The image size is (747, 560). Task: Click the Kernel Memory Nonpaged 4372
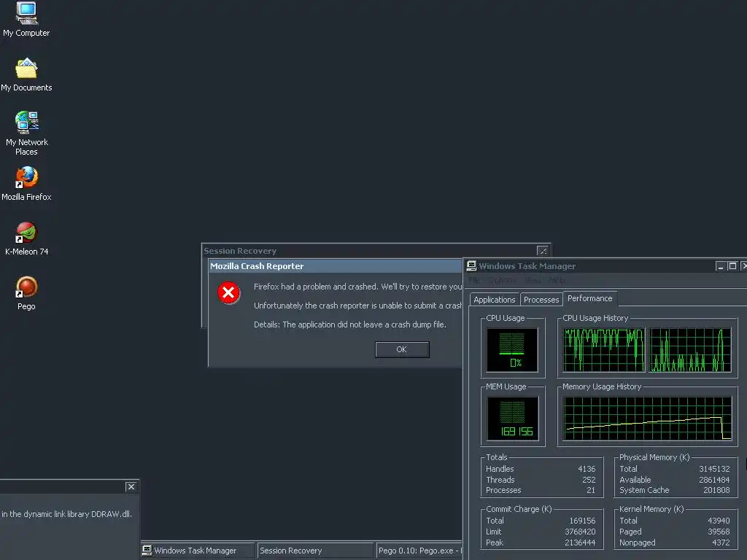pos(721,542)
